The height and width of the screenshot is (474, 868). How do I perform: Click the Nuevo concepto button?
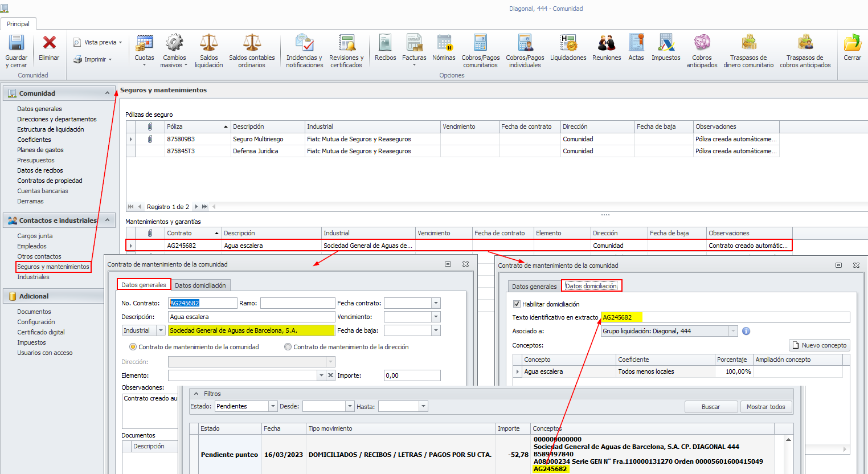(x=819, y=345)
